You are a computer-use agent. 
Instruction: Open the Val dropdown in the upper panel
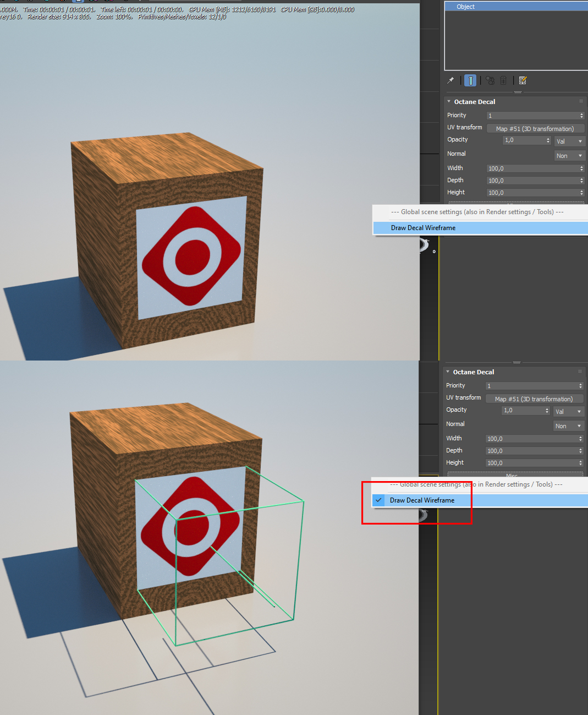(x=569, y=141)
